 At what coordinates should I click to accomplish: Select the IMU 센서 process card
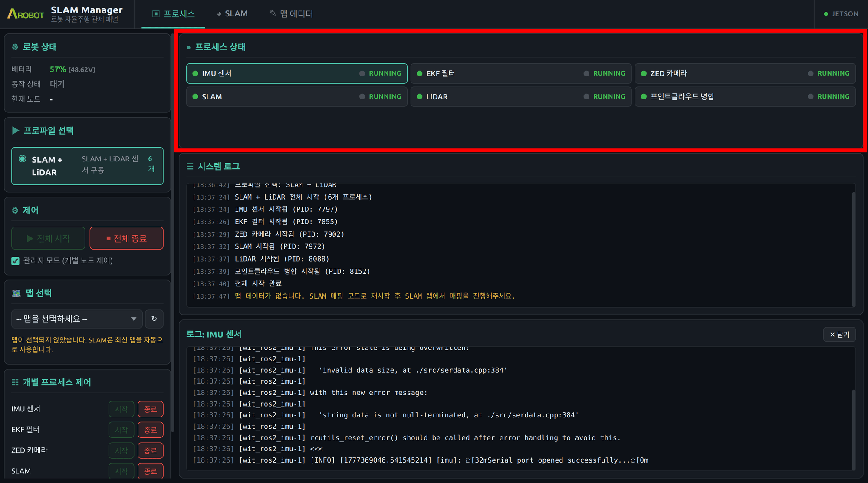pyautogui.click(x=297, y=73)
